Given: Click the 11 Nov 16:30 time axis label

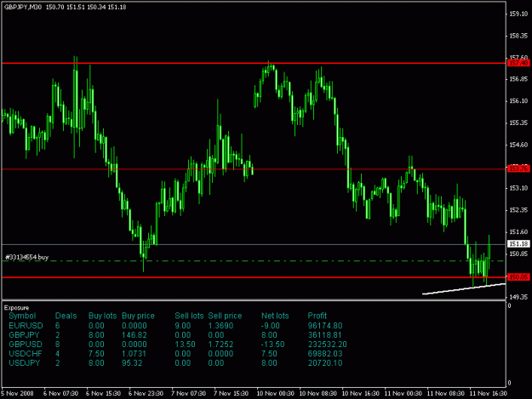Looking at the screenshot, I should point(488,393).
